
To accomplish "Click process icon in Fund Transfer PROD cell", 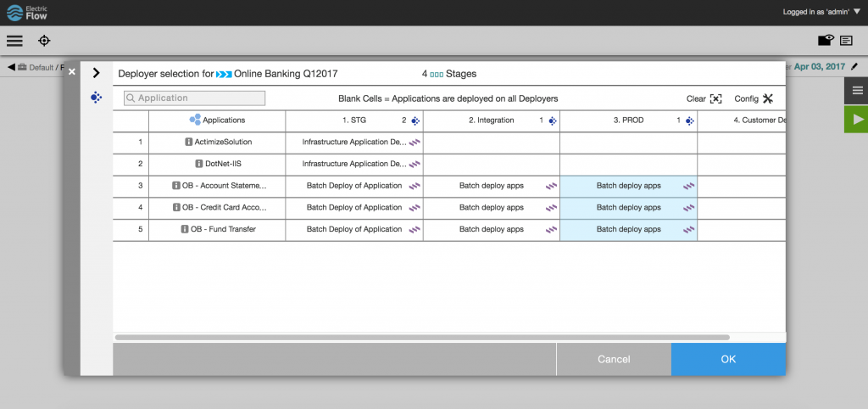I will (x=688, y=229).
